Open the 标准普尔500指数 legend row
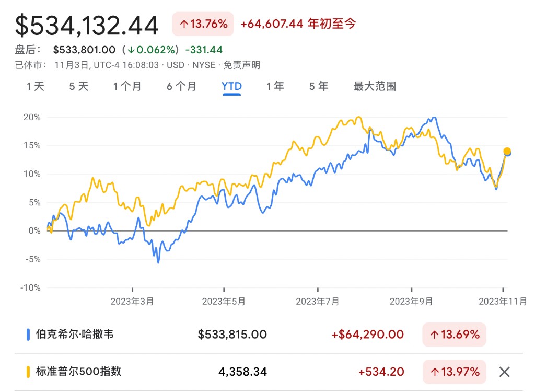The image size is (535, 392). pyautogui.click(x=78, y=372)
